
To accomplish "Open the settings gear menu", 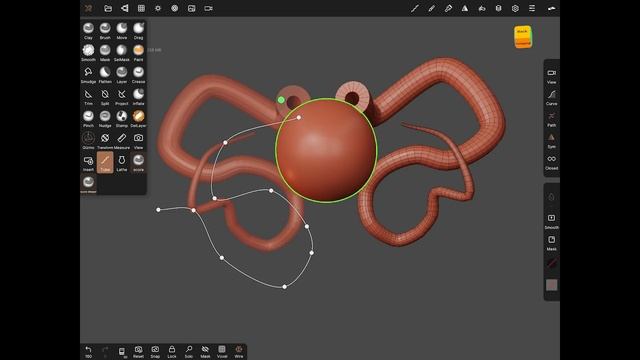I will 515,8.
